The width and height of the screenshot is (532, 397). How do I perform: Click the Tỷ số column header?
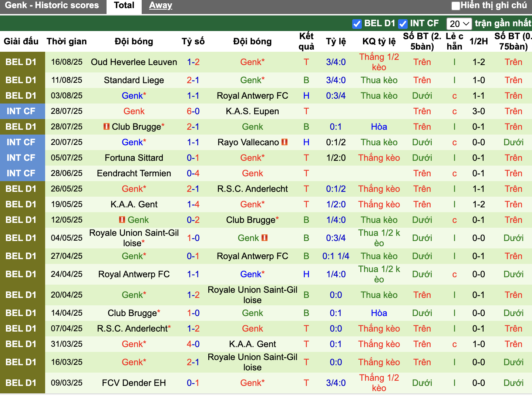click(x=193, y=41)
